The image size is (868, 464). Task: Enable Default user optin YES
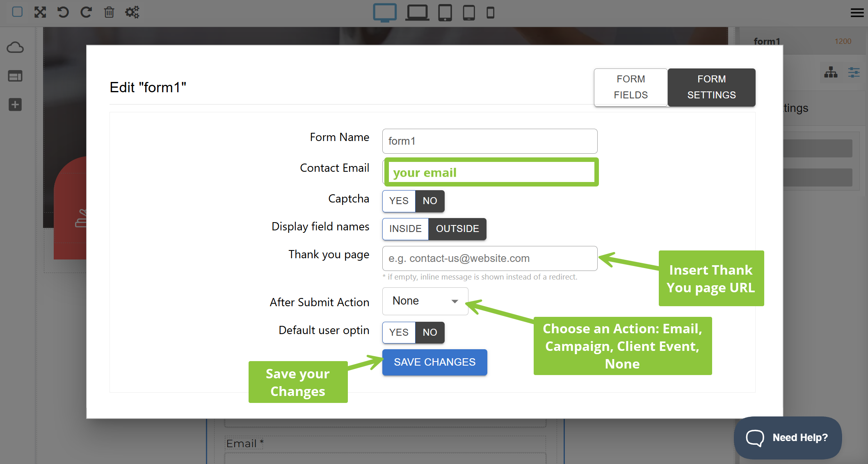[x=399, y=332]
